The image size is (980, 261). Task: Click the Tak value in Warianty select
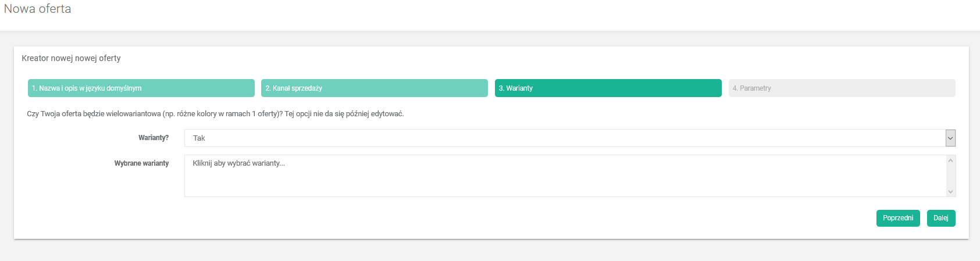tap(199, 138)
